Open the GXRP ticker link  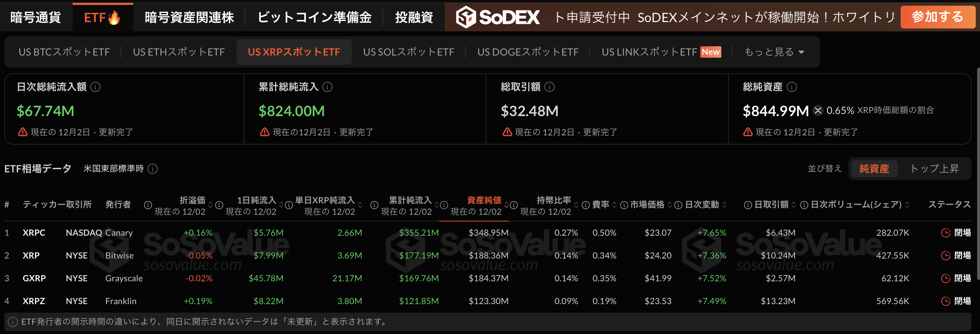(34, 278)
